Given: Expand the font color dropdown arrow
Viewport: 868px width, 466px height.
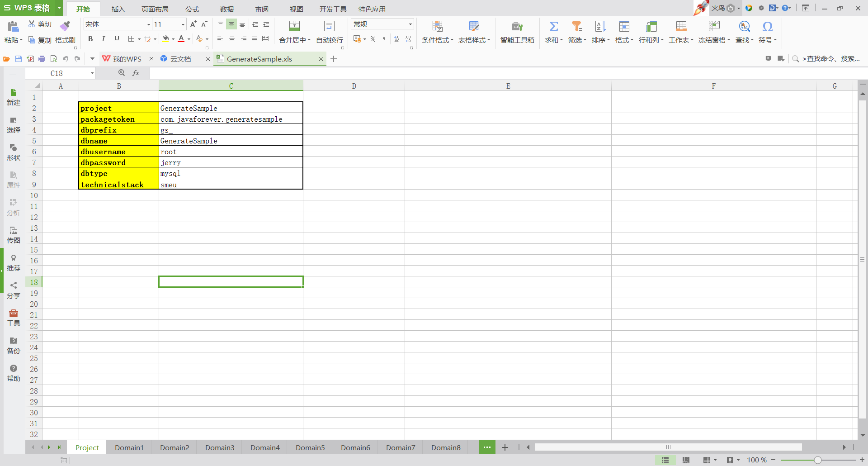Looking at the screenshot, I should click(x=189, y=39).
